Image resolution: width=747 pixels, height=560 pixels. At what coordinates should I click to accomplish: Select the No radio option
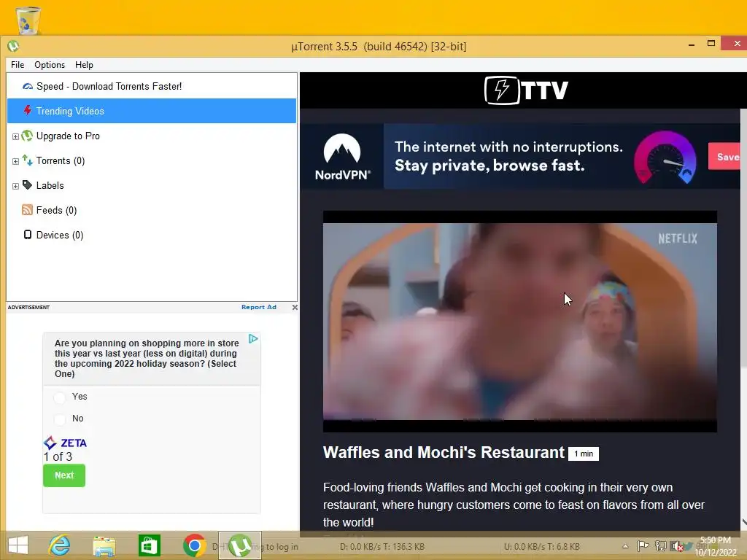[x=60, y=419]
